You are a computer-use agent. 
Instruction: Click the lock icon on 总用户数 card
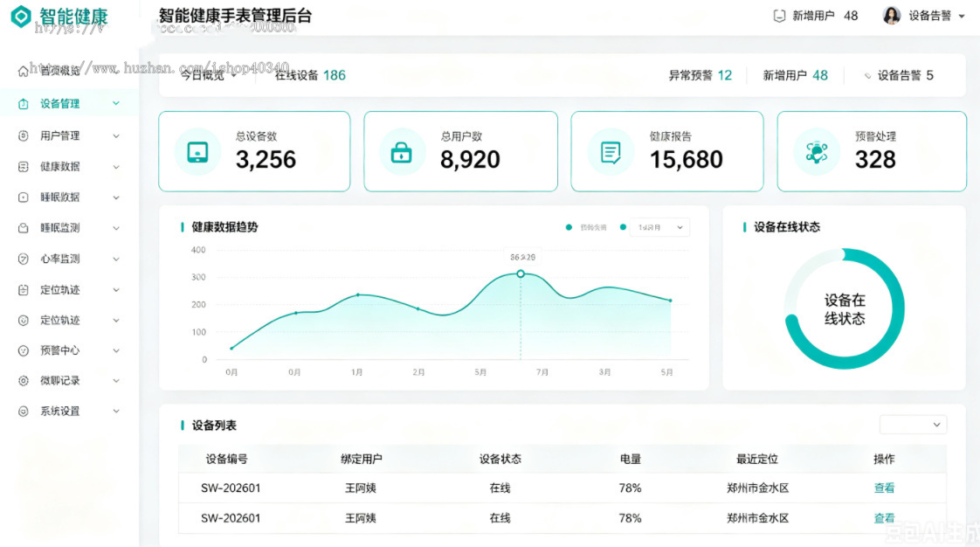point(401,152)
